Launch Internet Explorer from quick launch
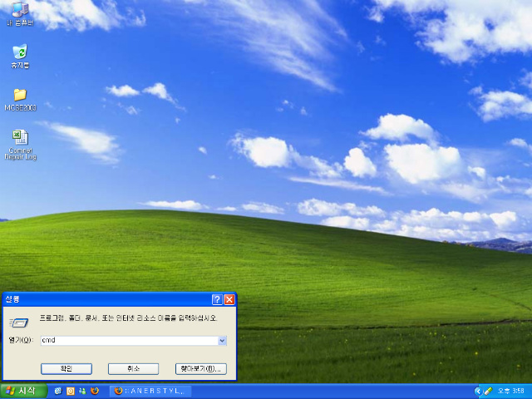The image size is (532, 399). point(58,392)
